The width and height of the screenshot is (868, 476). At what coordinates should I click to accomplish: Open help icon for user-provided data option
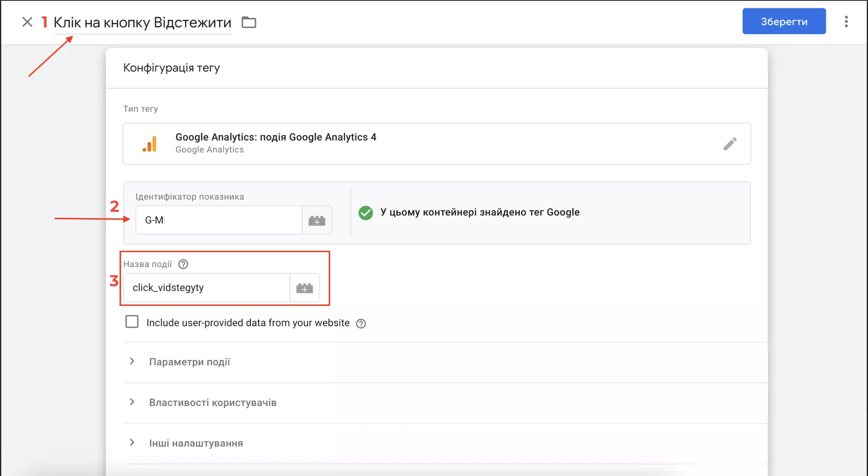(361, 324)
